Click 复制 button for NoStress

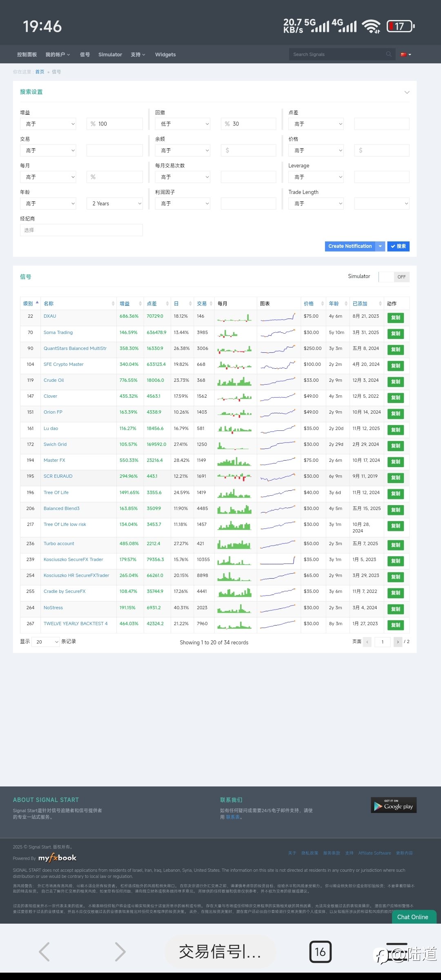tap(396, 609)
